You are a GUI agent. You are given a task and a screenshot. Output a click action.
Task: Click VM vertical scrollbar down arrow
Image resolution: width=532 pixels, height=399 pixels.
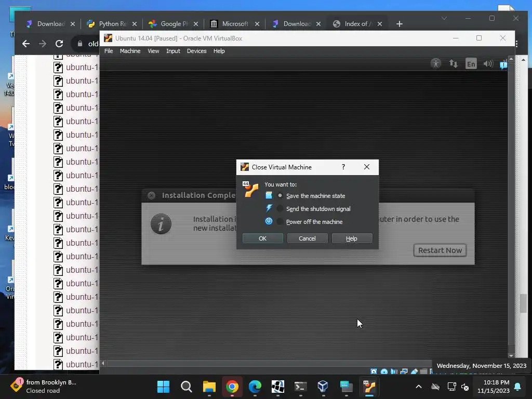[x=511, y=355]
